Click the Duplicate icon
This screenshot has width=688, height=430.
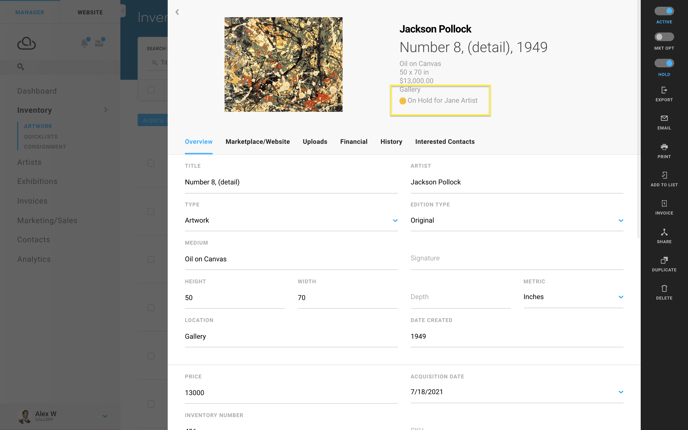click(x=664, y=260)
